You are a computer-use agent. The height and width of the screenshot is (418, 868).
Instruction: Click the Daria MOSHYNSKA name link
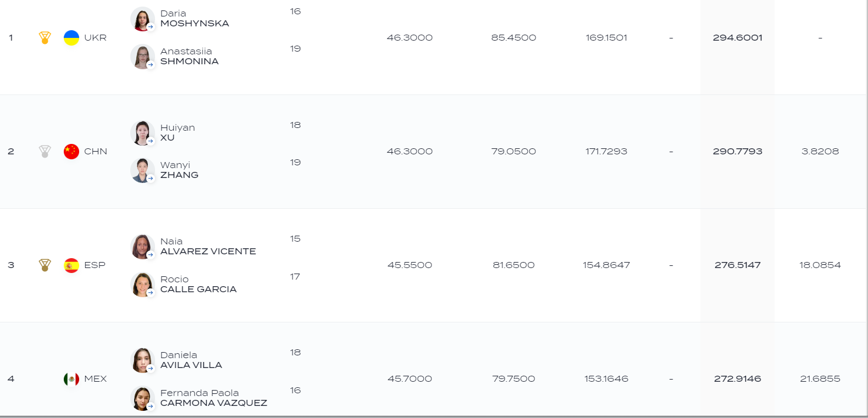click(x=195, y=19)
